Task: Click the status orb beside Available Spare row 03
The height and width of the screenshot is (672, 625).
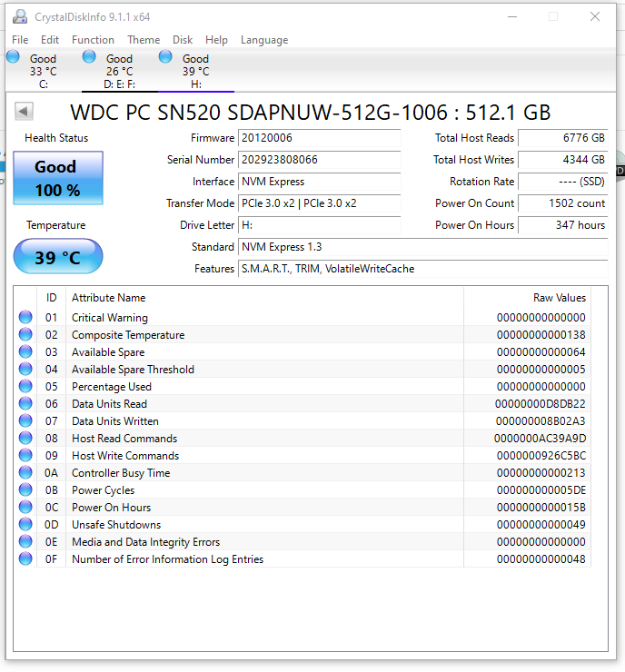Action: click(x=25, y=351)
